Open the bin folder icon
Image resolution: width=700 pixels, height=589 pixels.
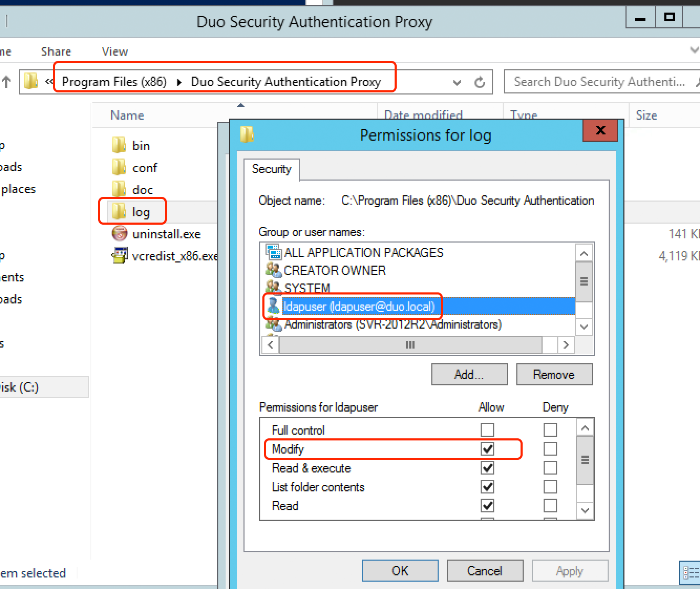click(119, 145)
